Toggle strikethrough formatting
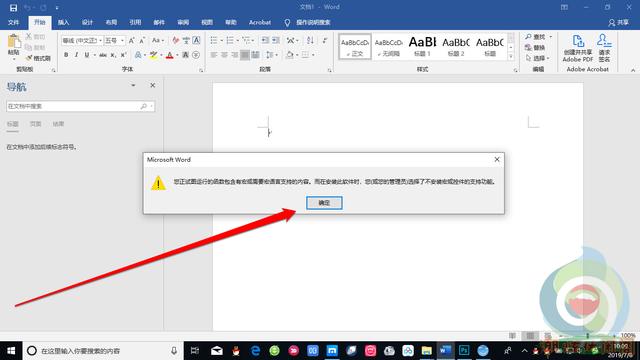Screen dimensions: 640x360 (x=103, y=55)
